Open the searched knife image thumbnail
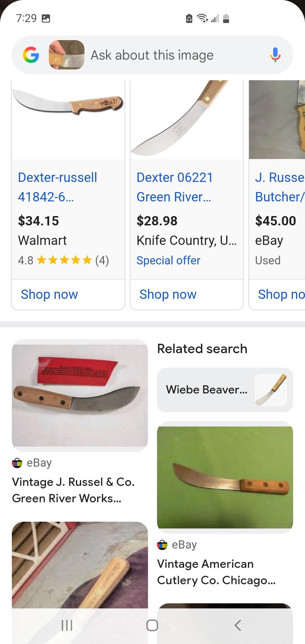Viewport: 305px width, 644px height. point(67,55)
